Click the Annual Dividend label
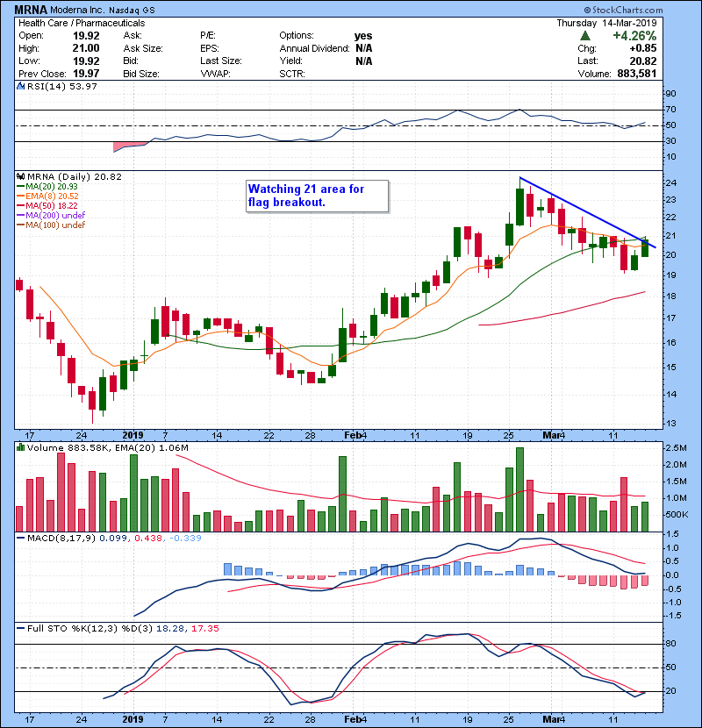The height and width of the screenshot is (728, 702). click(314, 48)
